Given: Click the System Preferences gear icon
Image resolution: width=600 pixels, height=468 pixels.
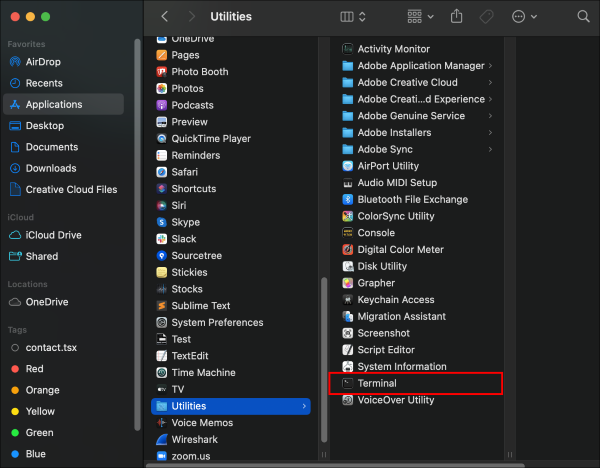Looking at the screenshot, I should click(161, 322).
